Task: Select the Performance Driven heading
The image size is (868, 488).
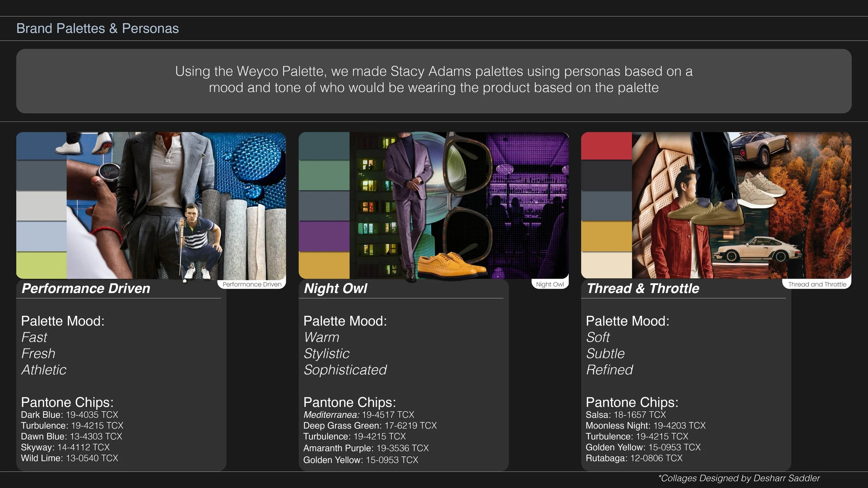Action: coord(86,288)
